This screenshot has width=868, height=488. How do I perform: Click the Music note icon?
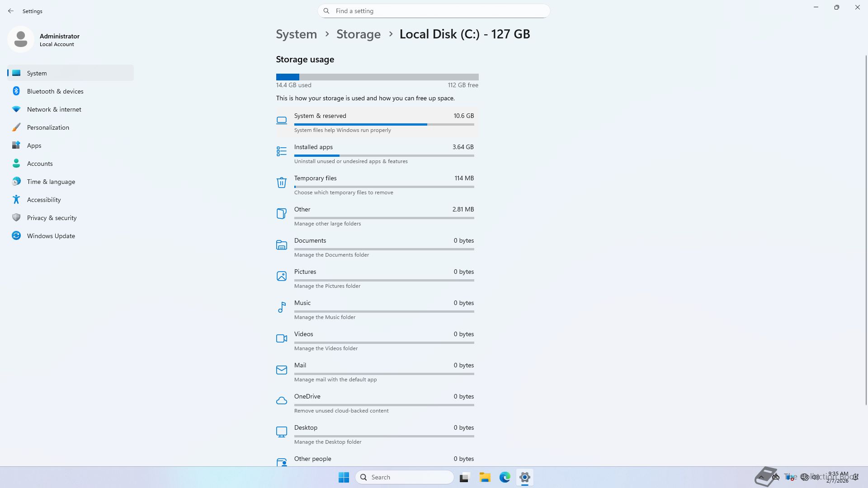(x=281, y=307)
